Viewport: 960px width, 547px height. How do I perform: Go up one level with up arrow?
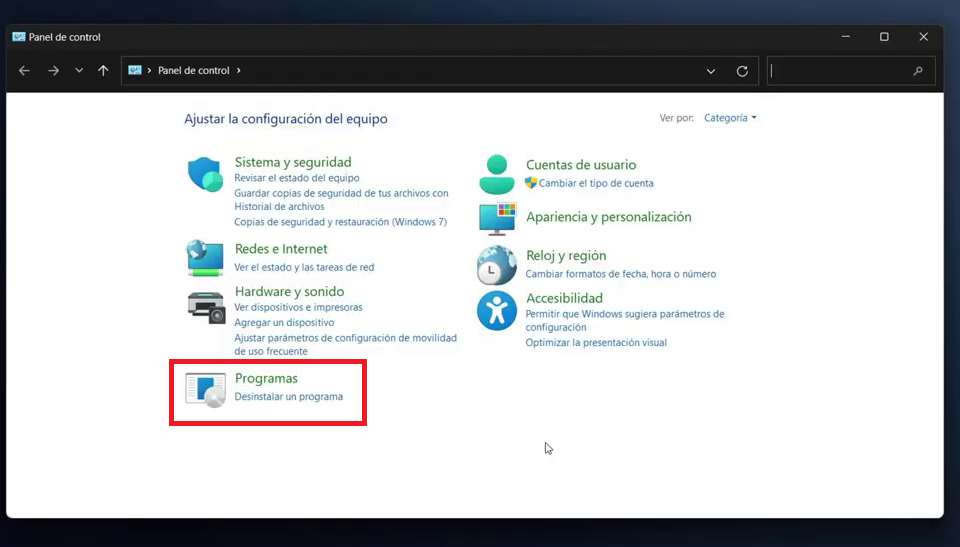coord(103,70)
